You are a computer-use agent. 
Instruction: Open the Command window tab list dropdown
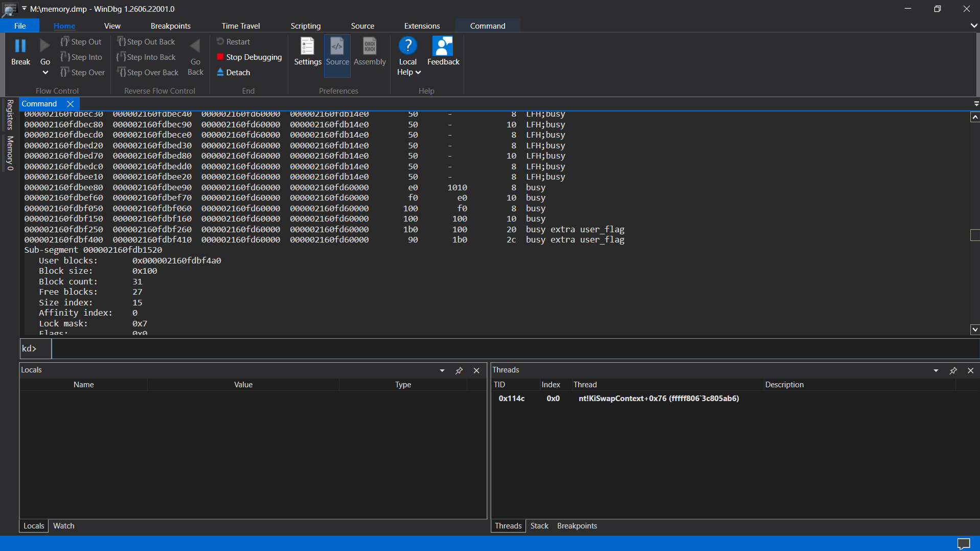click(976, 104)
